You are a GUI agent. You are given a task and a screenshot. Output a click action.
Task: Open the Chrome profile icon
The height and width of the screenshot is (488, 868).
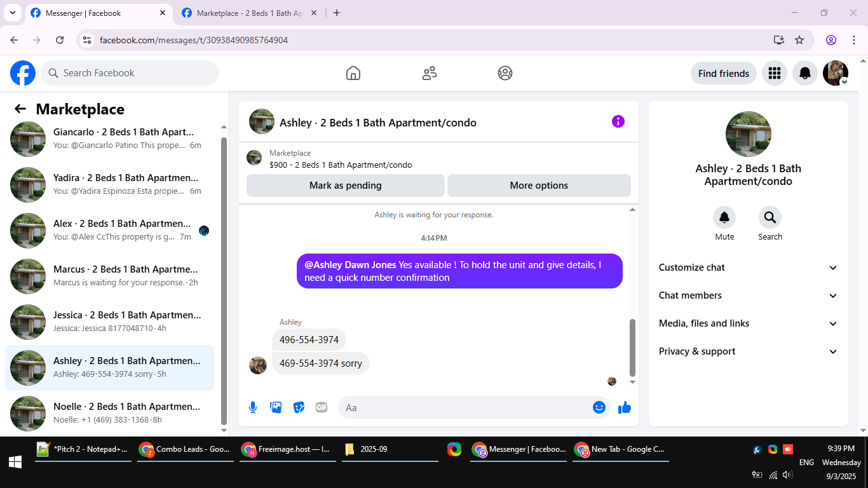pyautogui.click(x=831, y=40)
